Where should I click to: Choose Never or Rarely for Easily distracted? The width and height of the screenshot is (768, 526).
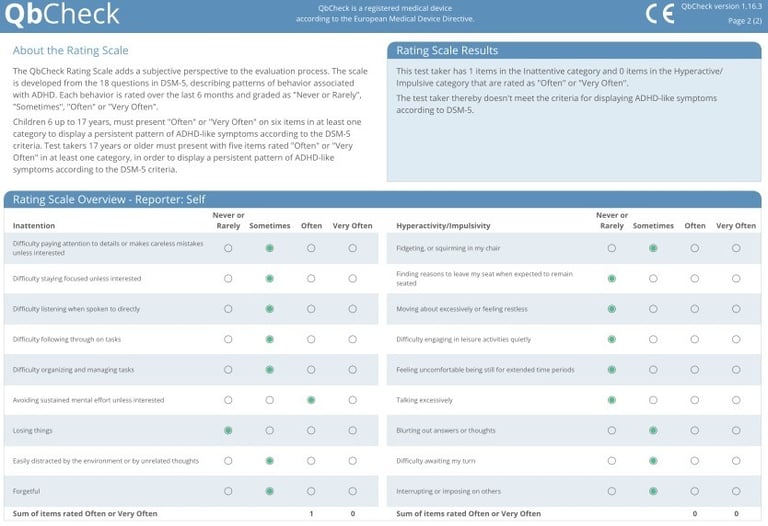228,461
